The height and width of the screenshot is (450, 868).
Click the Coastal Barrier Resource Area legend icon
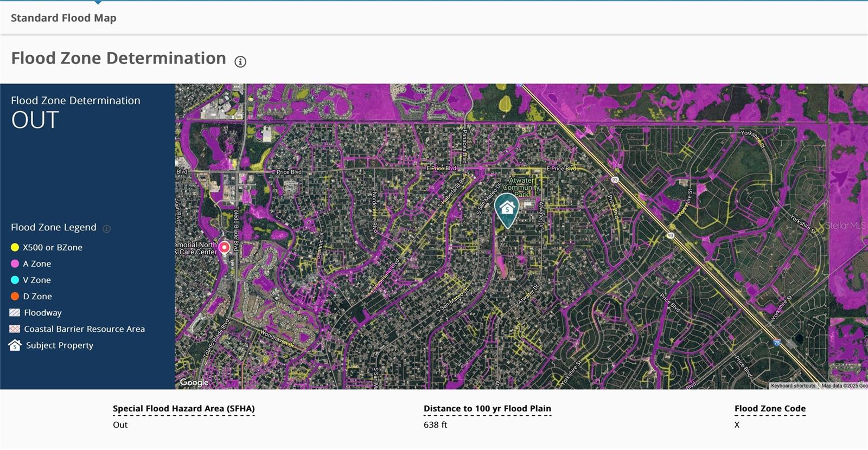pyautogui.click(x=15, y=329)
